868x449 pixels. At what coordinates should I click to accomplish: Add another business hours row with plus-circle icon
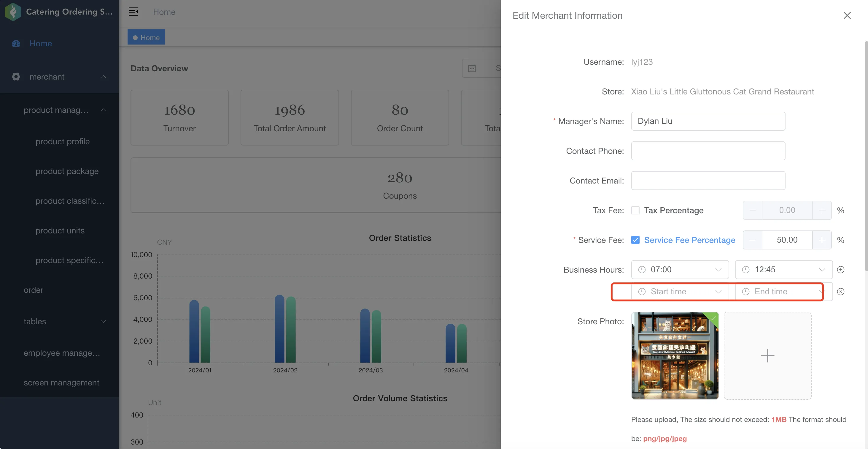tap(841, 270)
